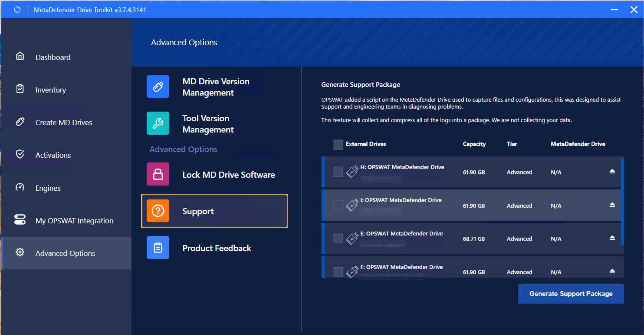Choose the Support option
The height and width of the screenshot is (335, 644).
coord(214,211)
